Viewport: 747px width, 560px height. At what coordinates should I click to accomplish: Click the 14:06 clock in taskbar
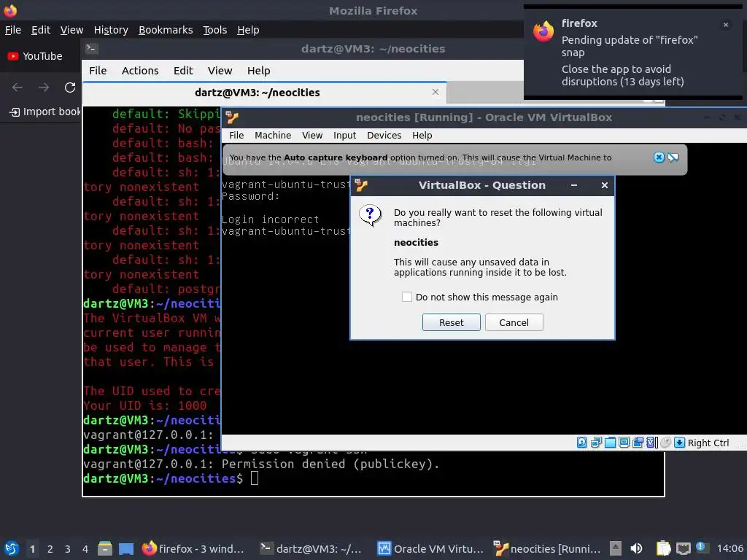(729, 548)
